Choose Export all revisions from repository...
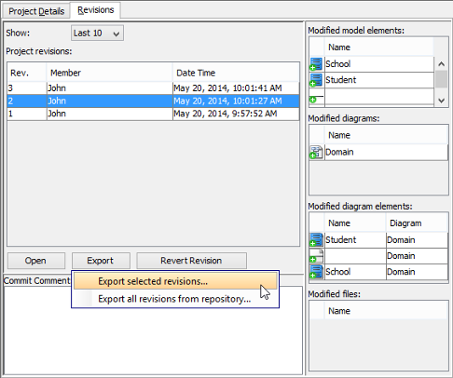Image resolution: width=453 pixels, height=378 pixels. pos(175,299)
